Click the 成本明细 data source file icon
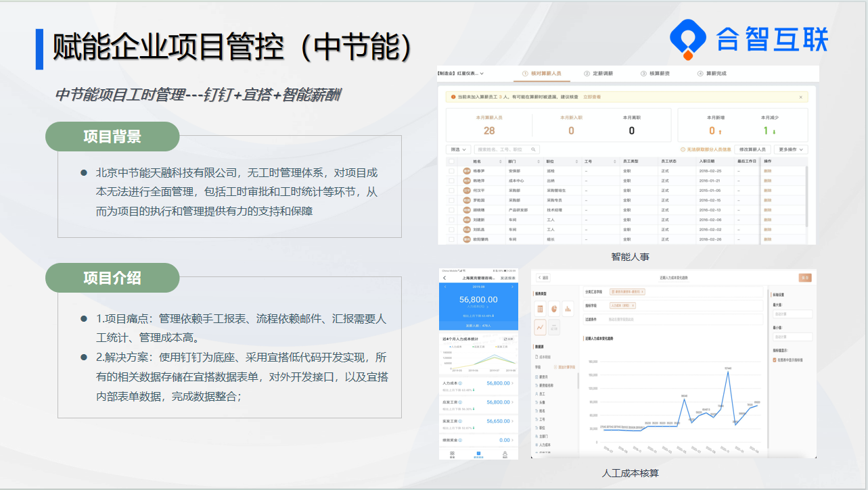Viewport: 868px width, 490px height. point(537,356)
